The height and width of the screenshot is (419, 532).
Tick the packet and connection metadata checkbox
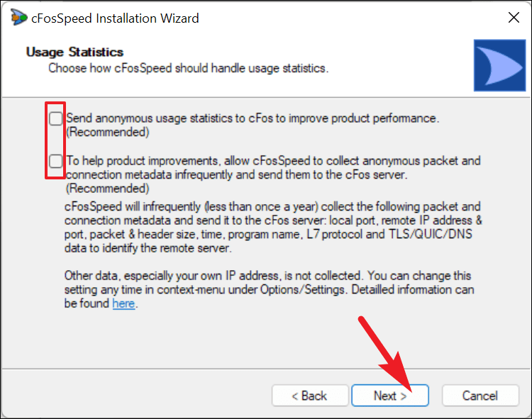point(55,161)
